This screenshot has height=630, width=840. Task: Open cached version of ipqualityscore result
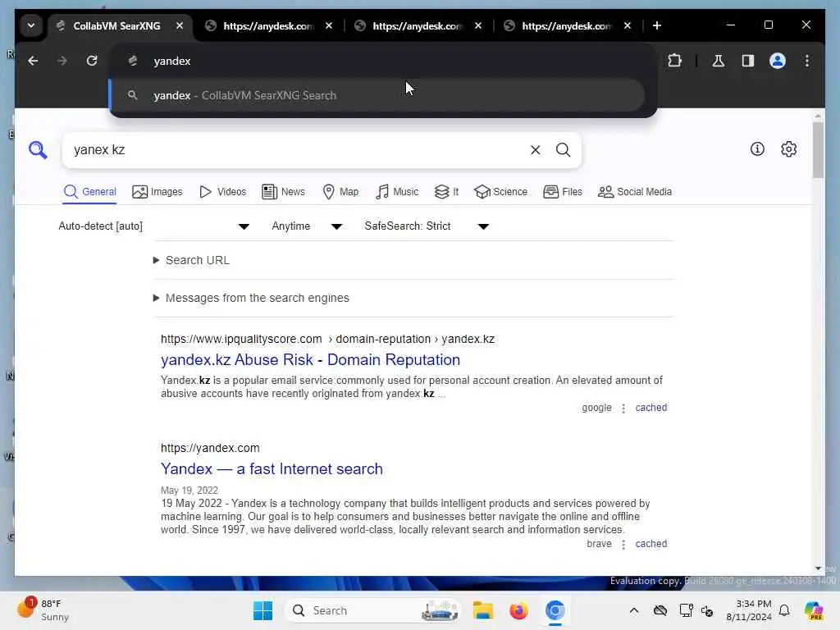[x=651, y=408]
